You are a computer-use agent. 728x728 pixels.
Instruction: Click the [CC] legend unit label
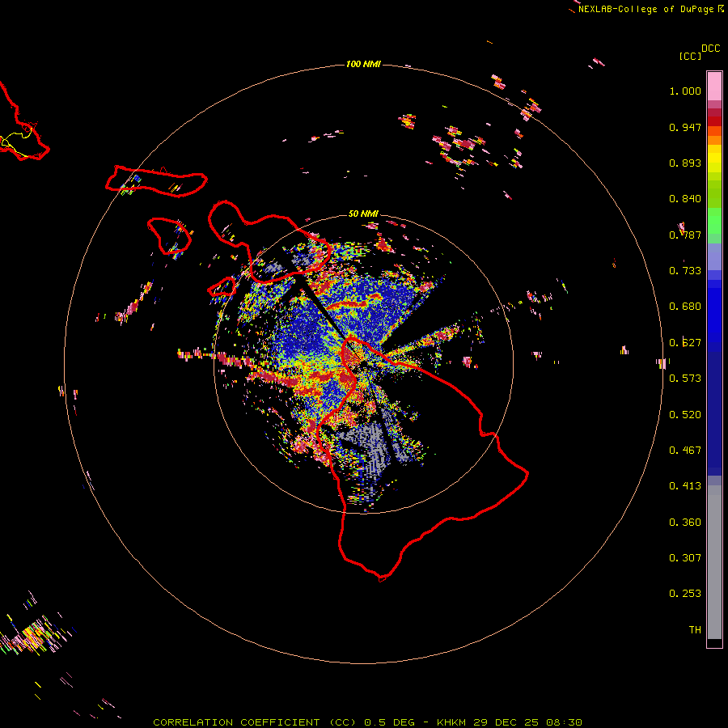pyautogui.click(x=690, y=56)
